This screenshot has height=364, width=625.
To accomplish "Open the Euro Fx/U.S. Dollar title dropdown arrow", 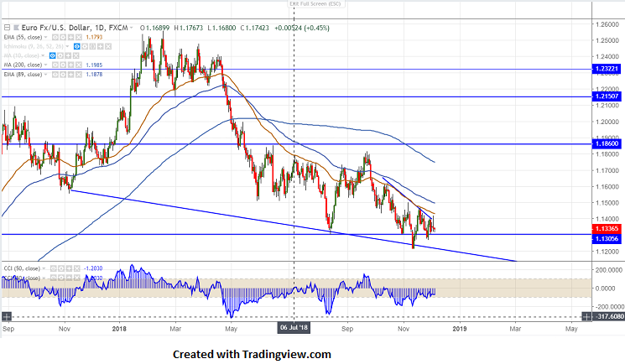I will tap(131, 28).
